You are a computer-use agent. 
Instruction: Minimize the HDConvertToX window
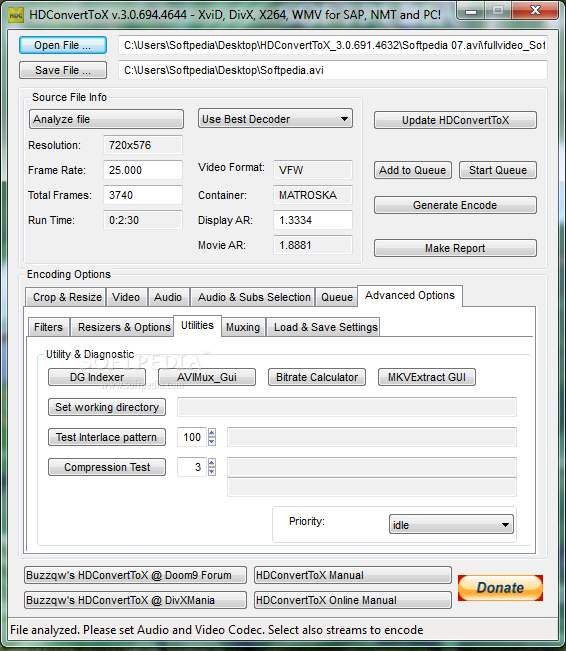pyautogui.click(x=470, y=11)
